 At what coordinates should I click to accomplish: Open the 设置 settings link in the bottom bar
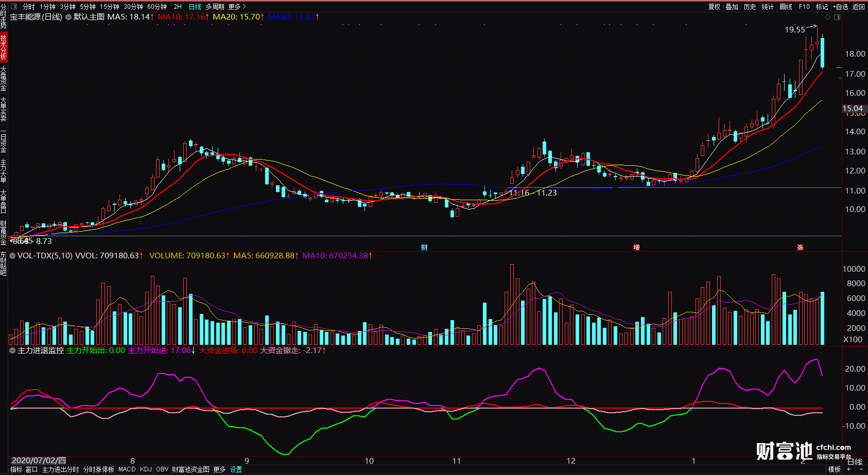coord(236,469)
